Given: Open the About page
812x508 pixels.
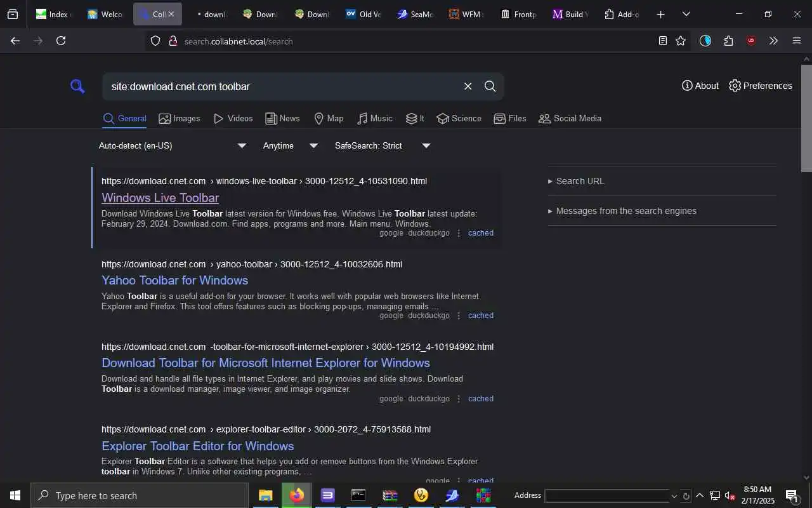Looking at the screenshot, I should [700, 86].
